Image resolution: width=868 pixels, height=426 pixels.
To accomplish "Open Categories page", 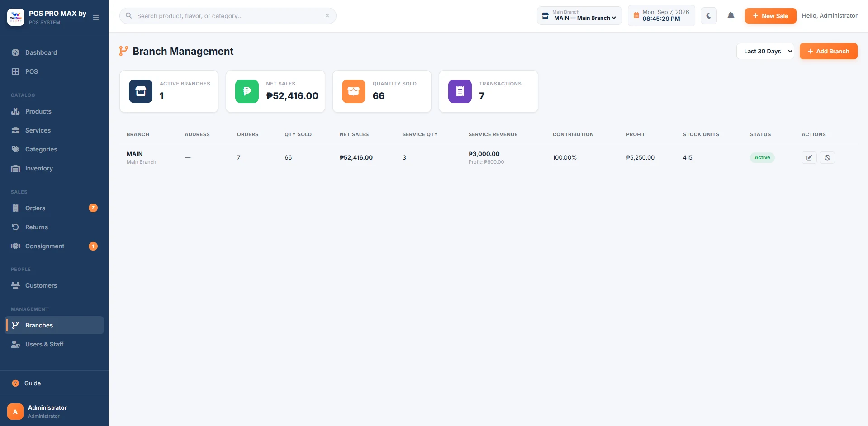I will [54, 149].
